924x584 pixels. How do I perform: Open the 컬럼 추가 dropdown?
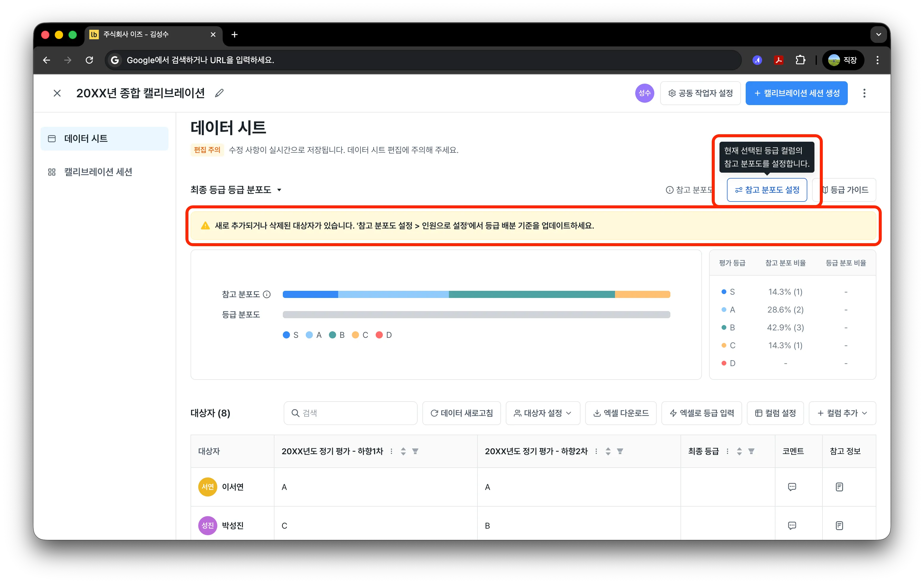(x=842, y=413)
